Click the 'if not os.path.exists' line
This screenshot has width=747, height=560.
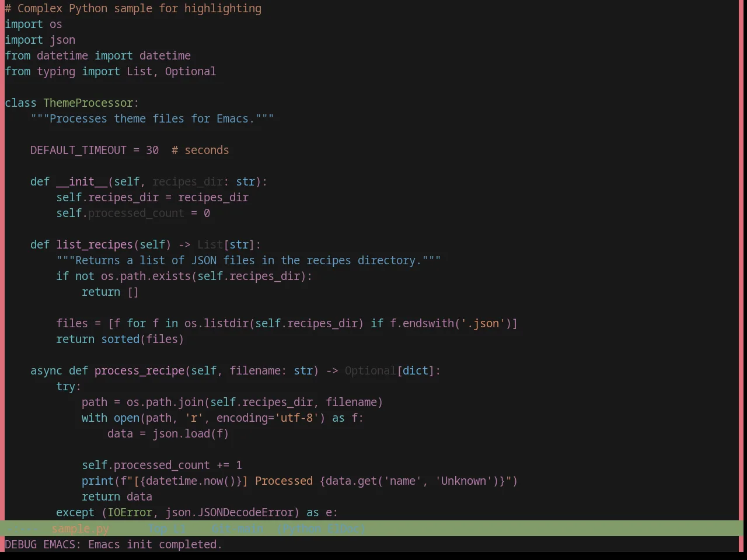(184, 276)
